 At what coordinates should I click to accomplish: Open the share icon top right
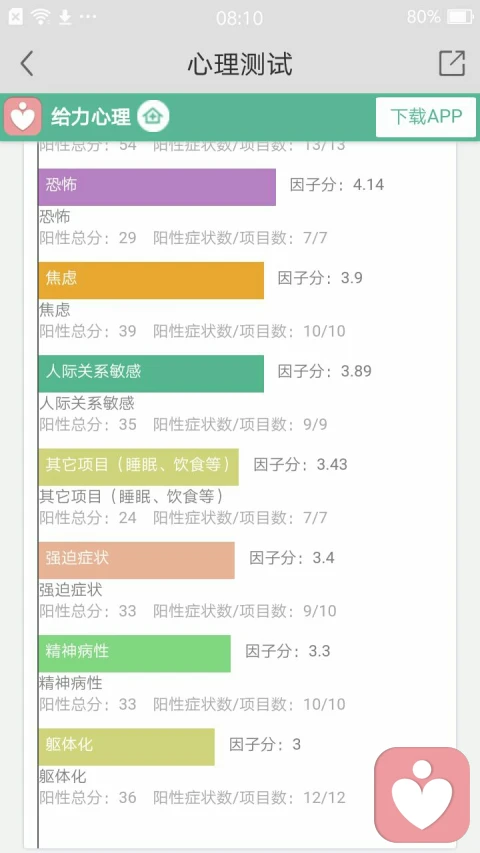452,63
